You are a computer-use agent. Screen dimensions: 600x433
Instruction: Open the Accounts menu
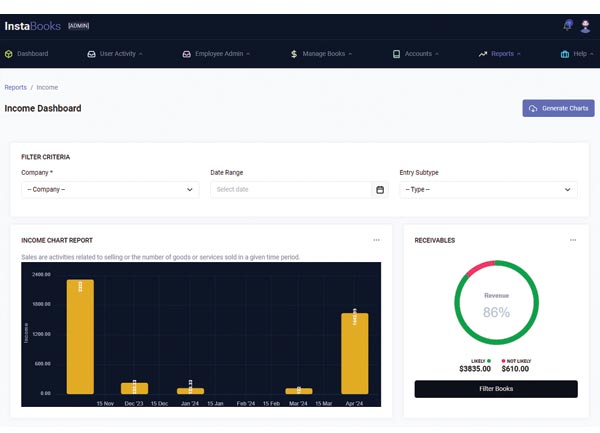point(418,53)
